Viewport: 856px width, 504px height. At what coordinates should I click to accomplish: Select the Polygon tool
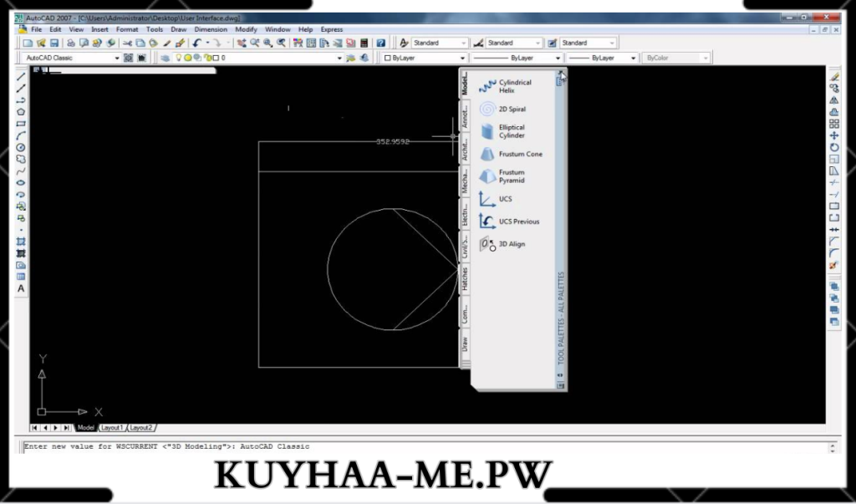(x=21, y=112)
